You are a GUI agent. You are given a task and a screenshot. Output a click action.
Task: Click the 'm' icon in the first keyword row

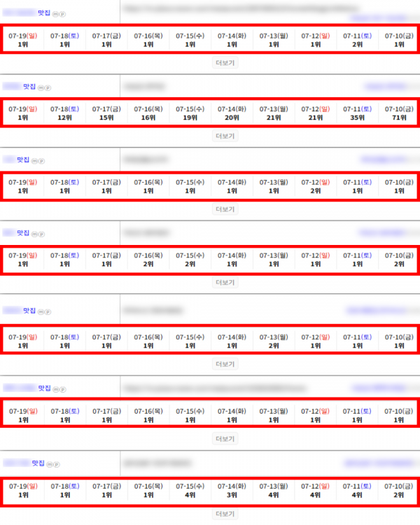point(55,14)
